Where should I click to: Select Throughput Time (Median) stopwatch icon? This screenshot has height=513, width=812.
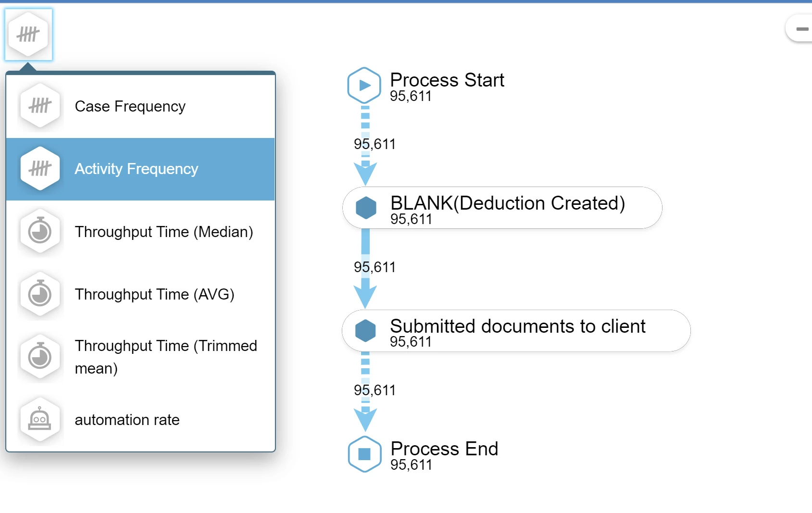(40, 232)
